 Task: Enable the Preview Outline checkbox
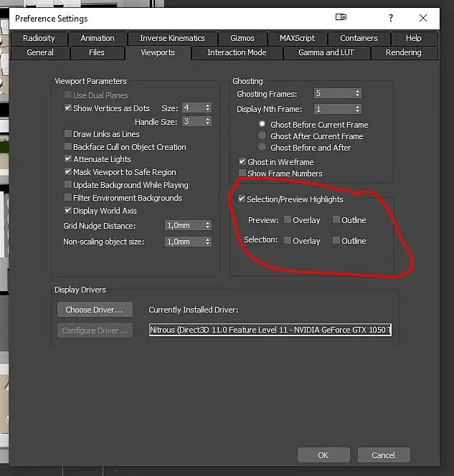(336, 219)
